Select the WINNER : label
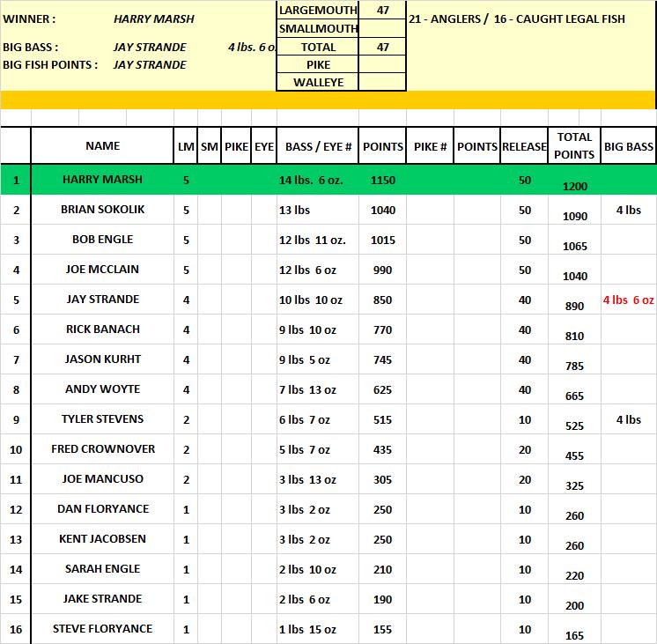 point(29,19)
